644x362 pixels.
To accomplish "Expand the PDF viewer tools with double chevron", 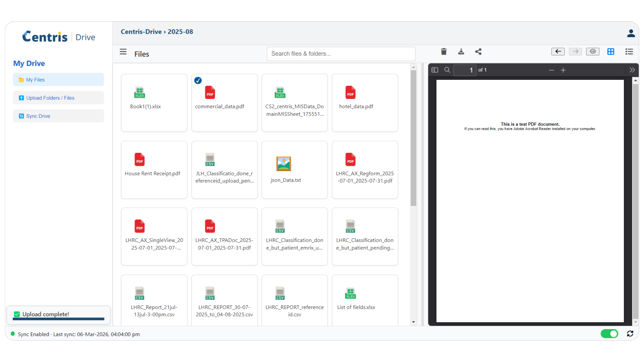I will click(x=633, y=70).
